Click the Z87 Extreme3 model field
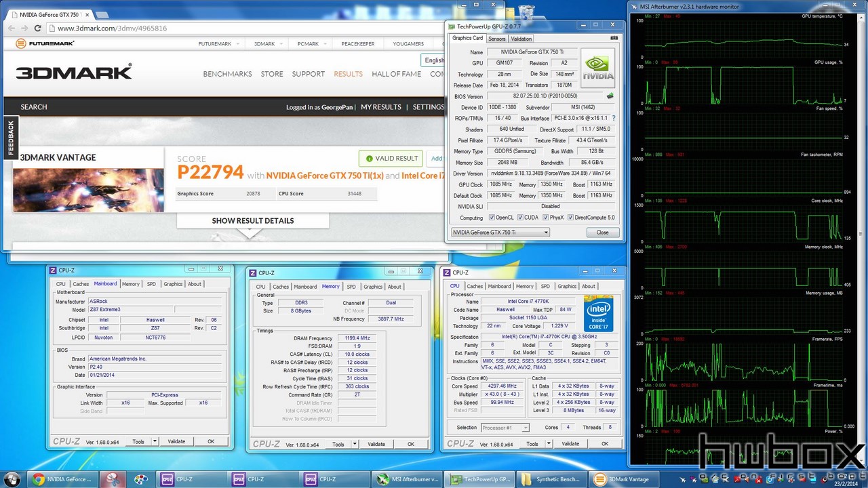 (x=131, y=310)
